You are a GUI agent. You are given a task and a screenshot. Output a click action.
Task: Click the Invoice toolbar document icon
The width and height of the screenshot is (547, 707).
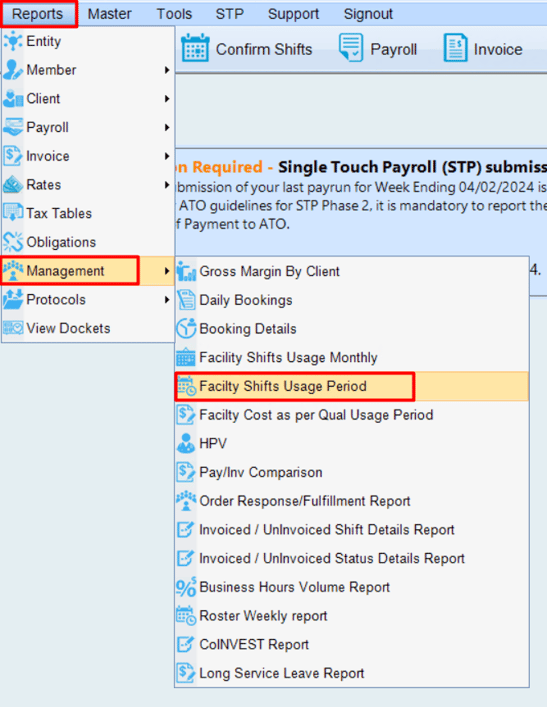(x=455, y=48)
